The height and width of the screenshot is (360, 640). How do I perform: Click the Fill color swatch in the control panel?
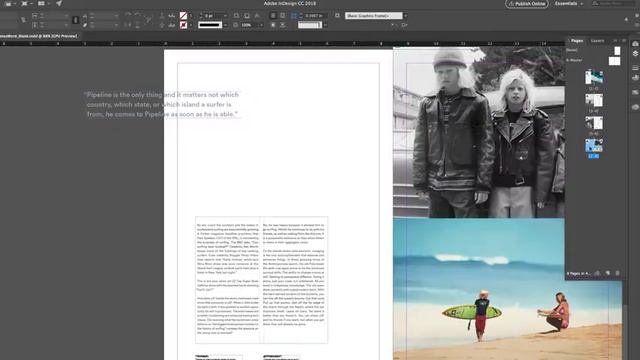point(183,16)
